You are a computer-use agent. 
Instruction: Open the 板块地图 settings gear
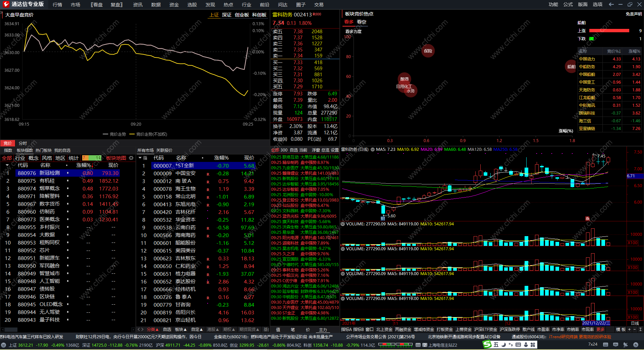coord(131,158)
